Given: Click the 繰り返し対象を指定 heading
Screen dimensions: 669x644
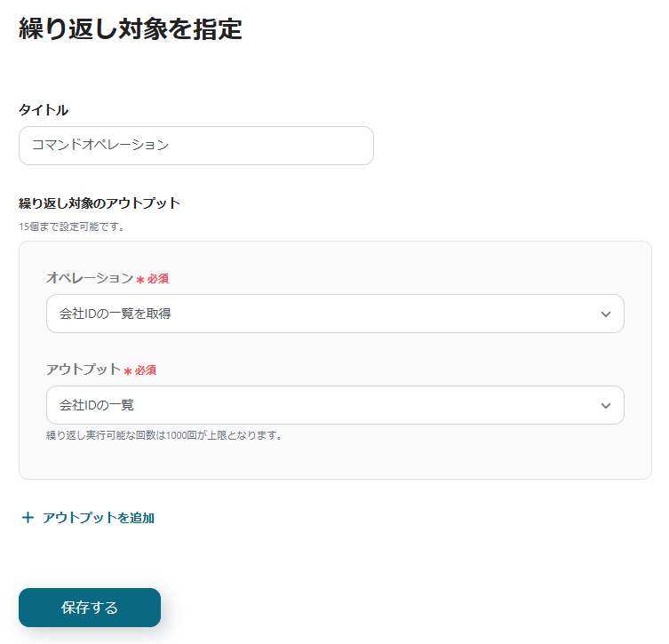Looking at the screenshot, I should 131,28.
